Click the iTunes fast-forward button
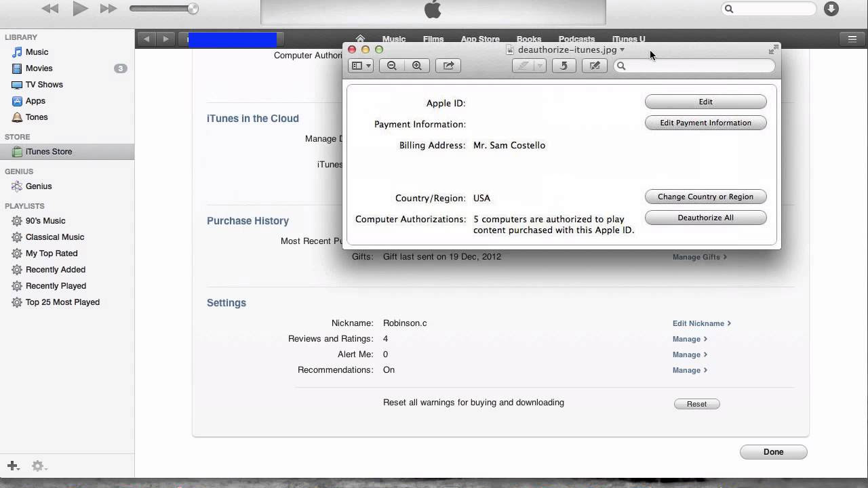This screenshot has width=868, height=488. pos(108,9)
